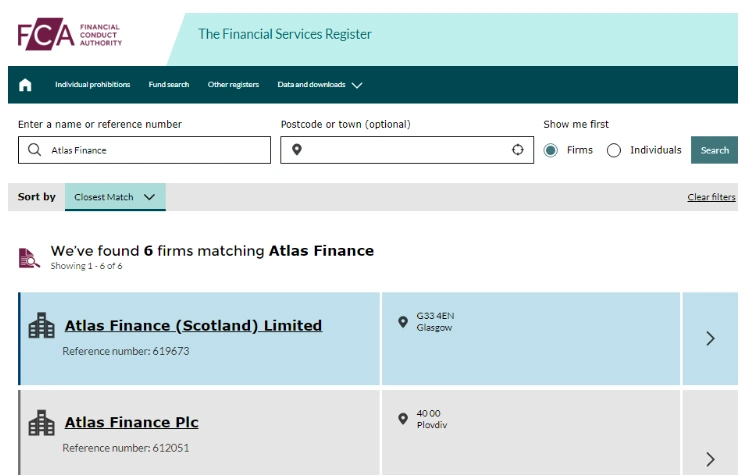Viewport: 744px width, 476px height.
Task: Click the 'G33 4EN Glasgow' address text
Action: click(x=435, y=322)
